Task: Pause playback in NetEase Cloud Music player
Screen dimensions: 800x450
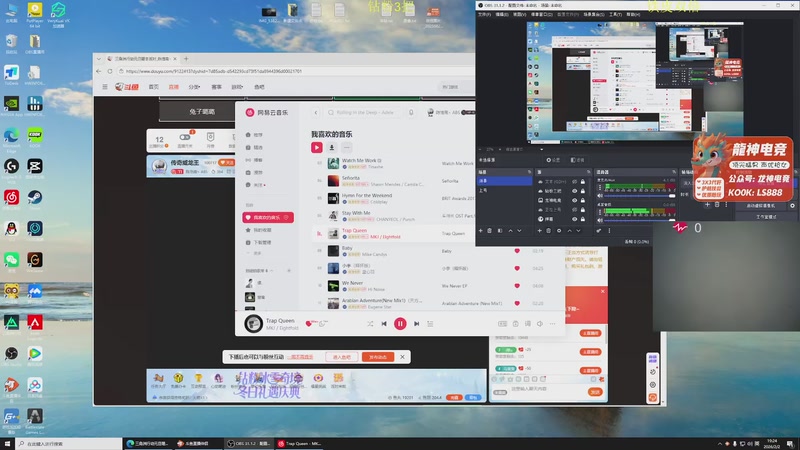Action: 400,323
